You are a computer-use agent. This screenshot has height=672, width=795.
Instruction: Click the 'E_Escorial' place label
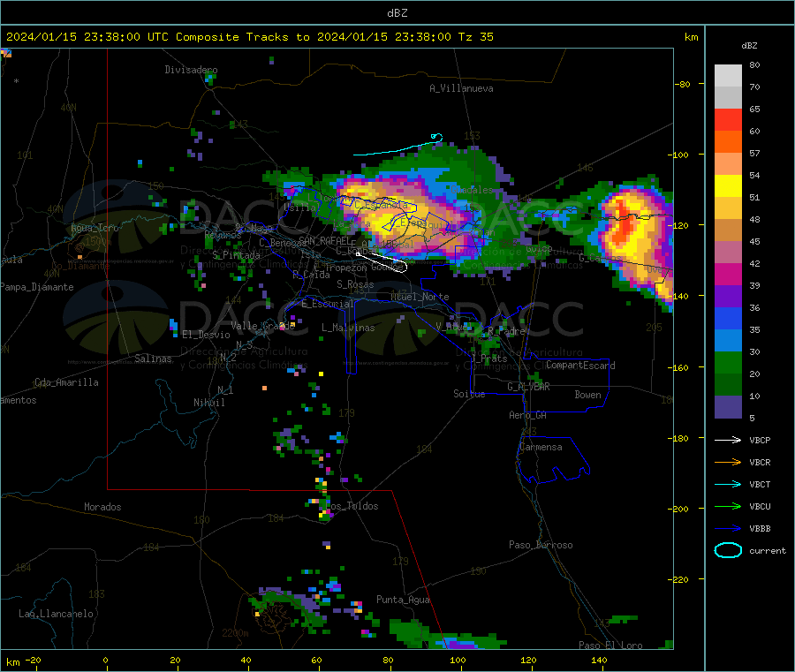click(328, 304)
